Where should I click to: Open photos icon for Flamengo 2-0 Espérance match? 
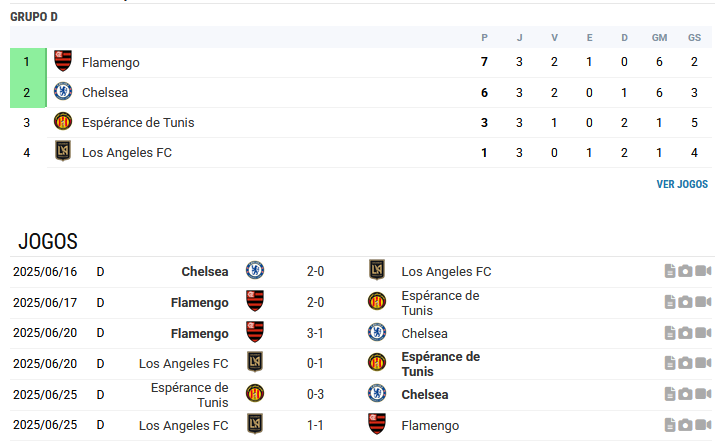point(685,302)
